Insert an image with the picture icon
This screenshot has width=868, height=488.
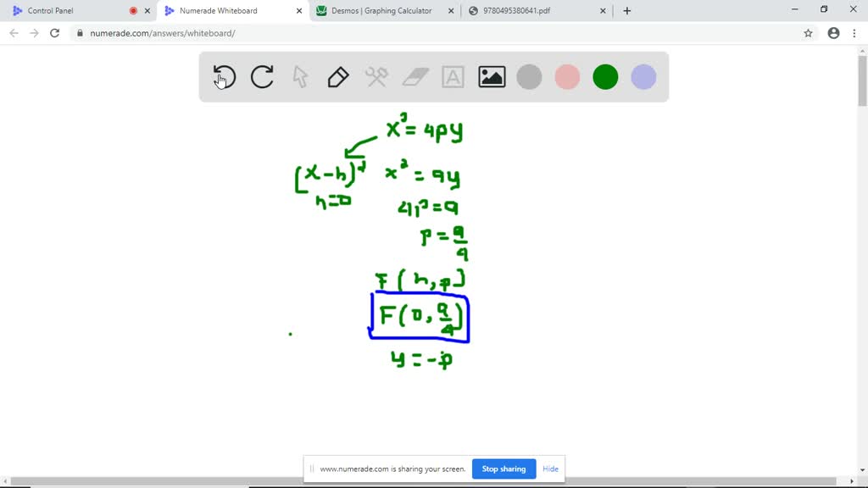coord(492,77)
